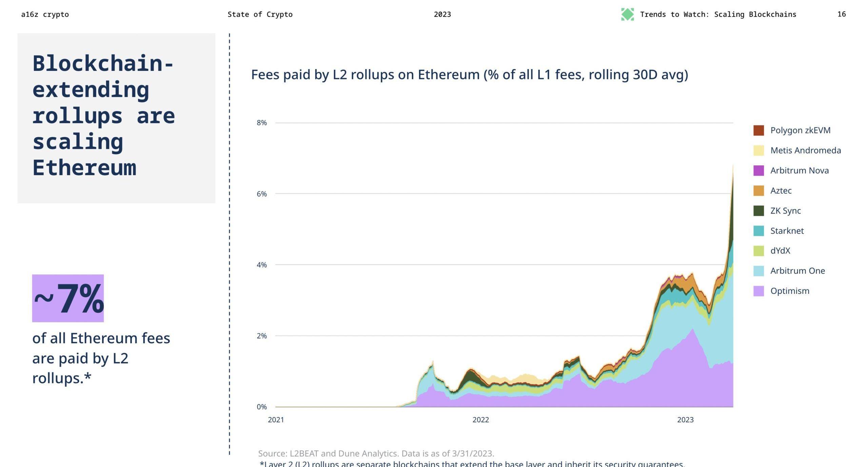Image resolution: width=868 pixels, height=467 pixels.
Task: Click the Optimism legend label
Action: coord(790,291)
